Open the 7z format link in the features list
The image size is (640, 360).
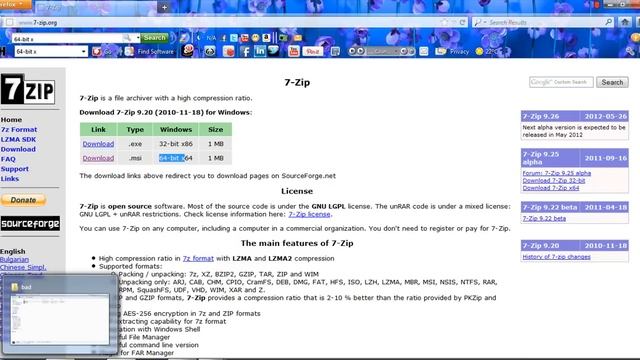point(198,258)
